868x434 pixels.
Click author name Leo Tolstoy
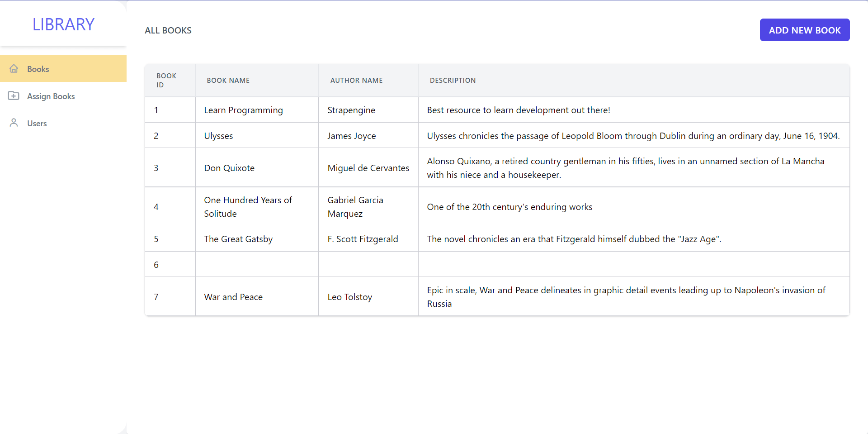pyautogui.click(x=350, y=297)
